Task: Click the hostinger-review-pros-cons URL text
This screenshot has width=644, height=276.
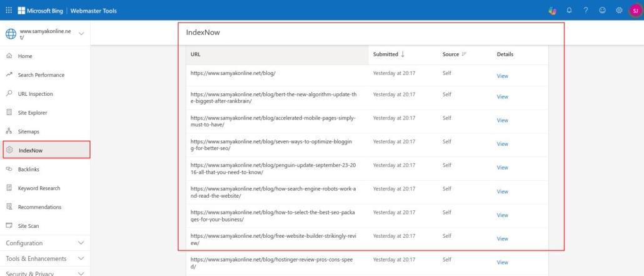Action: point(271,263)
